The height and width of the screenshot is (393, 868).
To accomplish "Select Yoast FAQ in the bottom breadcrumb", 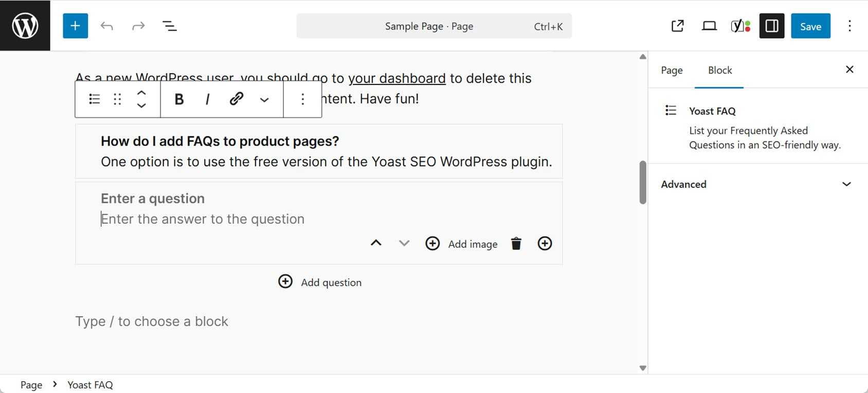I will 90,385.
